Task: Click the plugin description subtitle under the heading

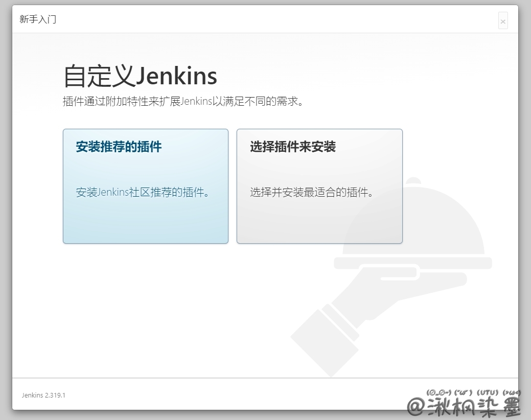Action: [x=183, y=101]
